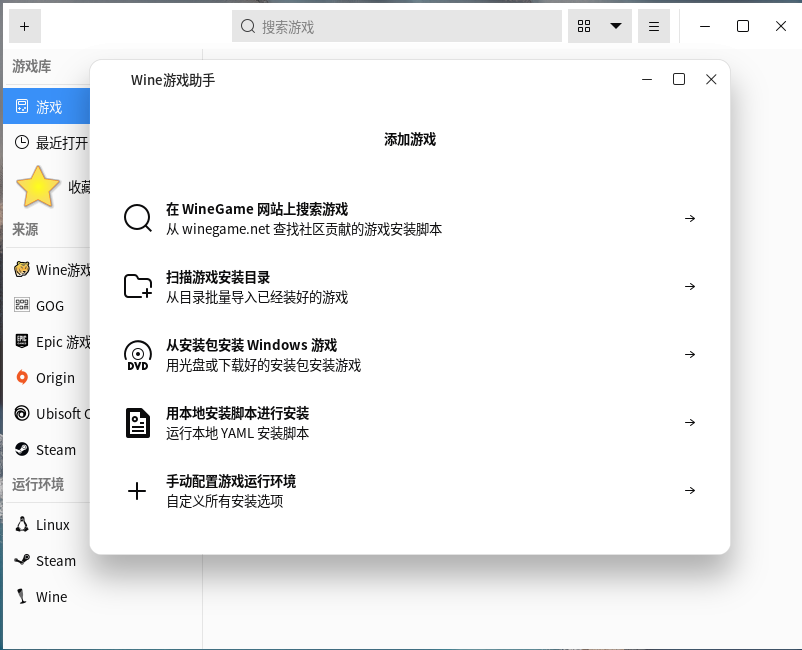Click the plus icon for manual configuration
This screenshot has width=802, height=650.
tap(138, 491)
